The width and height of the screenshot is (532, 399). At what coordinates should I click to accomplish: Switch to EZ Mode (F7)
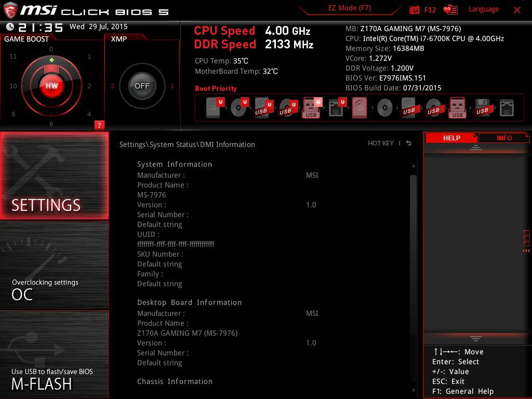[x=350, y=8]
